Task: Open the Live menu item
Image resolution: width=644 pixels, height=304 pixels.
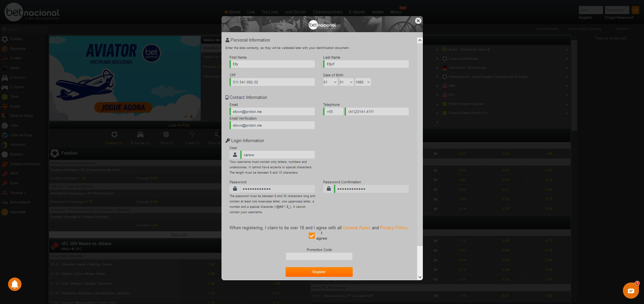Action: point(251,12)
